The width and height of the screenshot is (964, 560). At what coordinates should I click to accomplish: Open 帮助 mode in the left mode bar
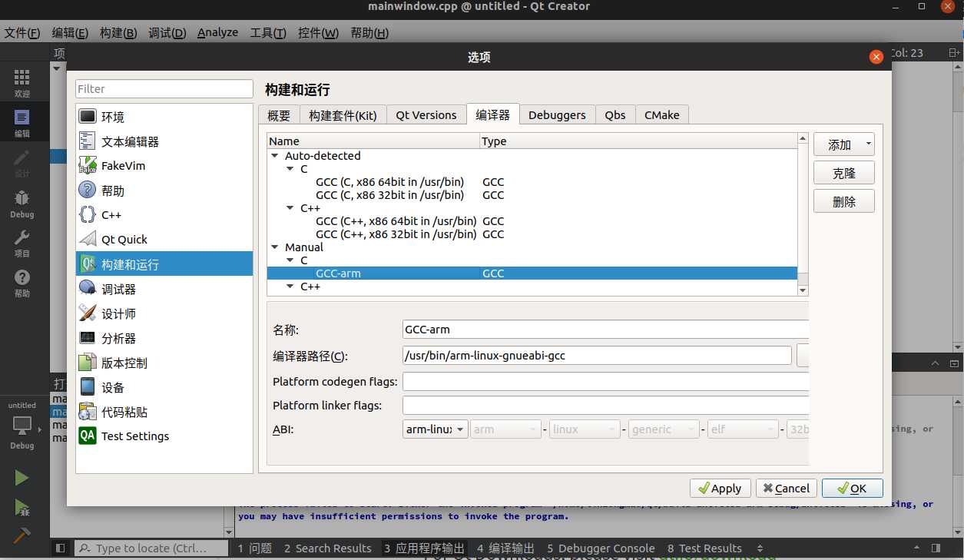click(x=22, y=283)
